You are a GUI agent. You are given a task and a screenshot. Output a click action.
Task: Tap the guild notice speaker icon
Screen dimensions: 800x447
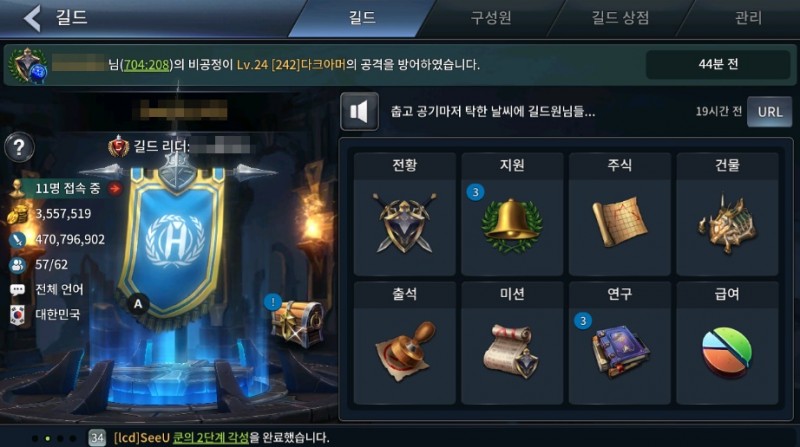[360, 111]
